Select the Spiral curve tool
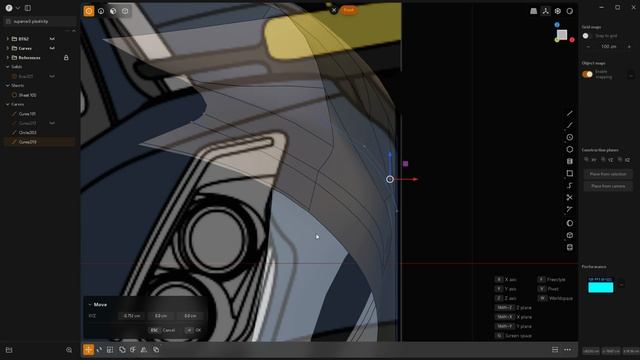Screen dimensions: 640x360 [x=569, y=185]
